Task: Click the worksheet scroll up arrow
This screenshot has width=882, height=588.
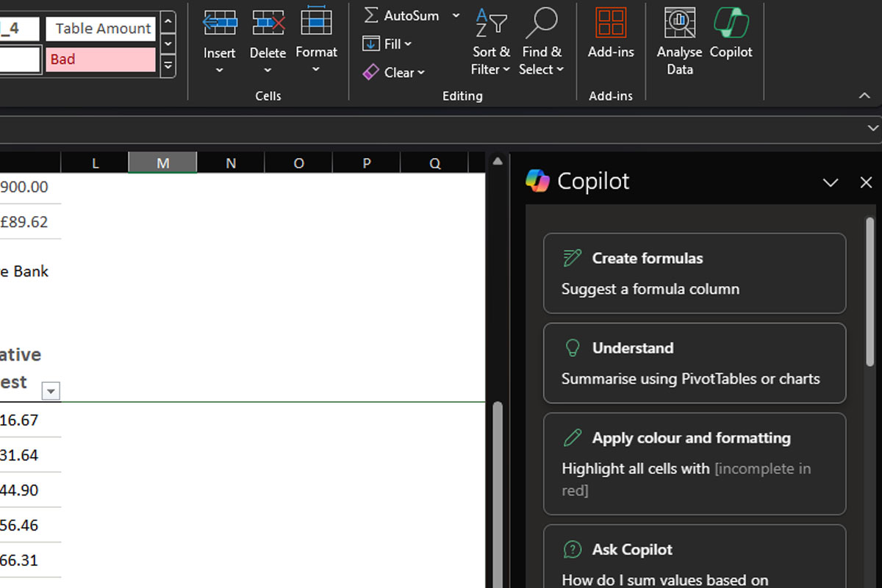Action: 497,161
